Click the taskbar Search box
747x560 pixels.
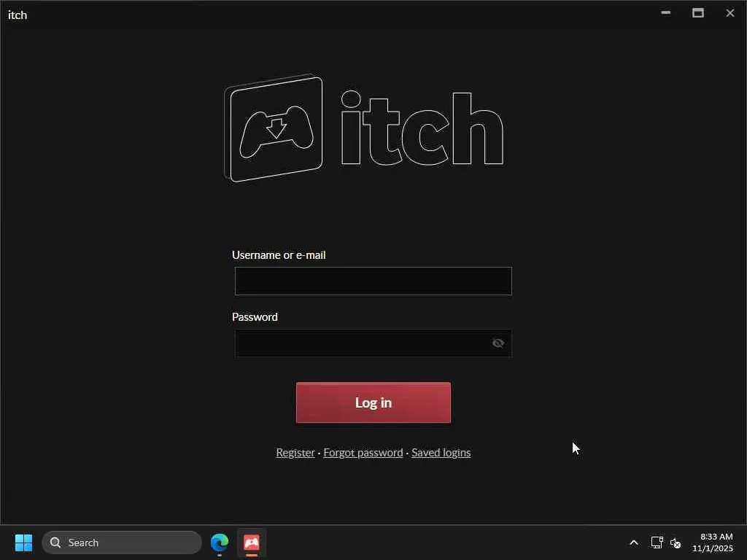pos(122,542)
